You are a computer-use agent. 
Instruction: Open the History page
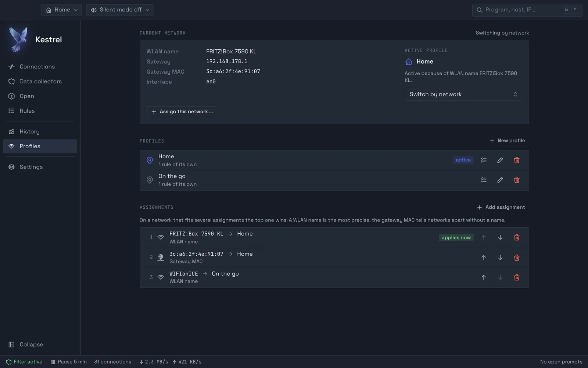point(40,131)
